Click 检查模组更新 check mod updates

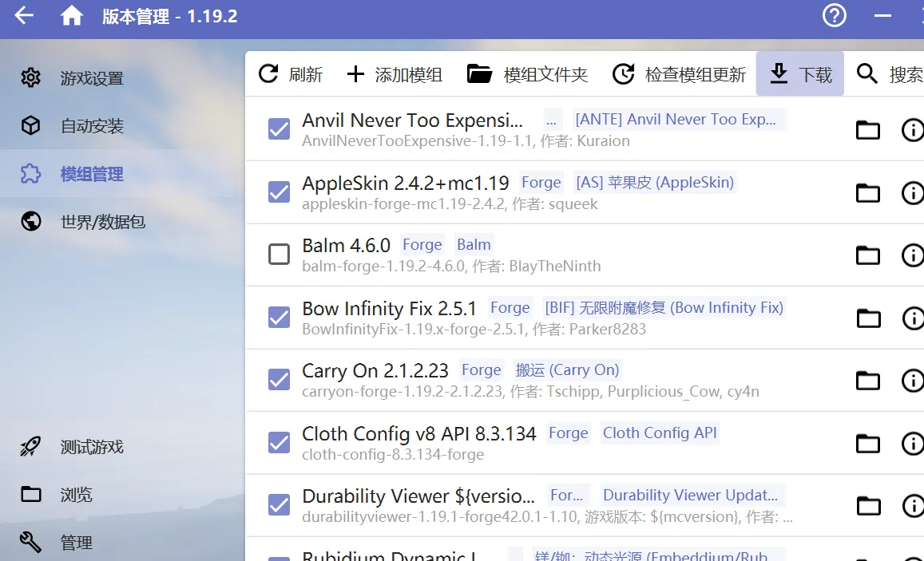pos(679,74)
